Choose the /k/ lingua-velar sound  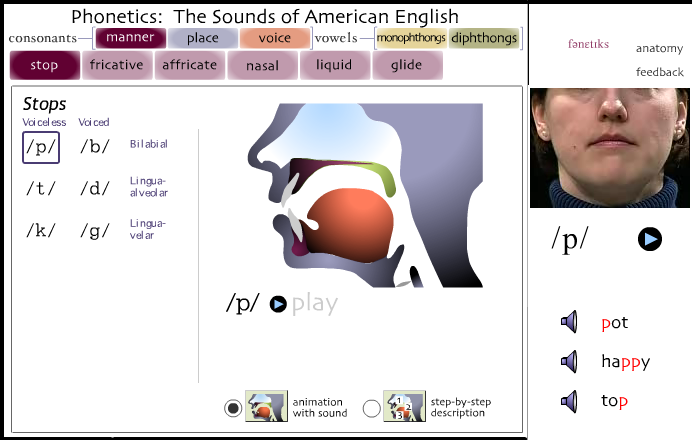41,230
